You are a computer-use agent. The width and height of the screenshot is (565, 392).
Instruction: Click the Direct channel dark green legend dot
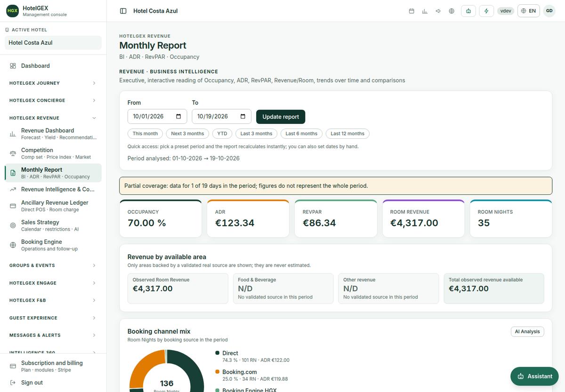pos(218,353)
